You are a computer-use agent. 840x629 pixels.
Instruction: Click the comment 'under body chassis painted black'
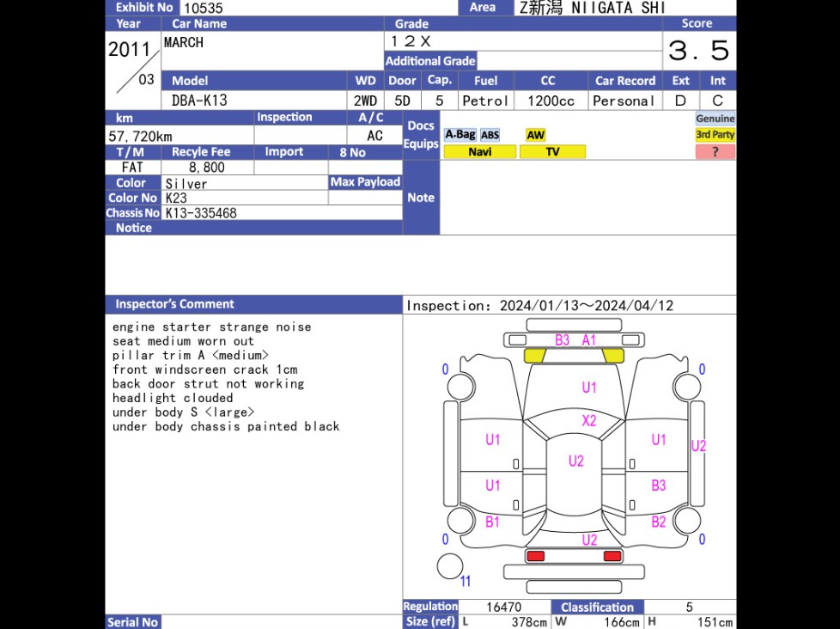point(226,426)
